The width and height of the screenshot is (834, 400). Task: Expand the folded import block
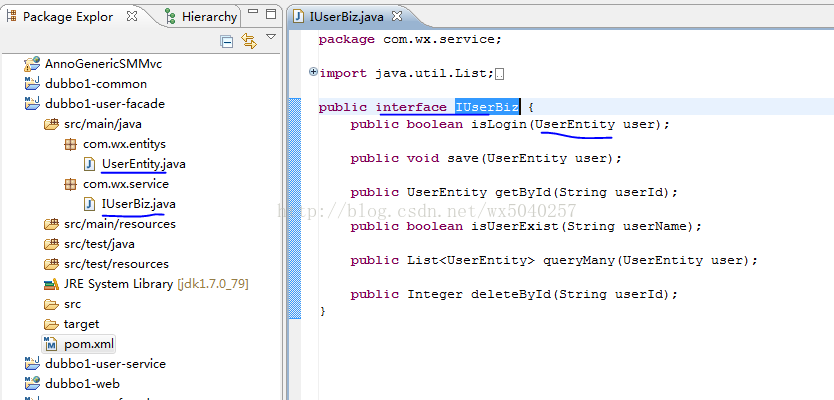pyautogui.click(x=313, y=72)
